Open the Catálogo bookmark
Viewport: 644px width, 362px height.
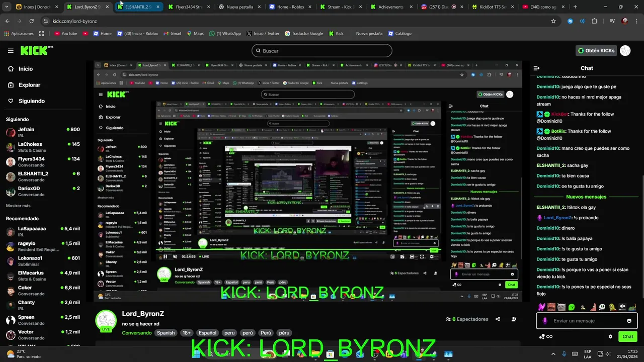pyautogui.click(x=399, y=34)
